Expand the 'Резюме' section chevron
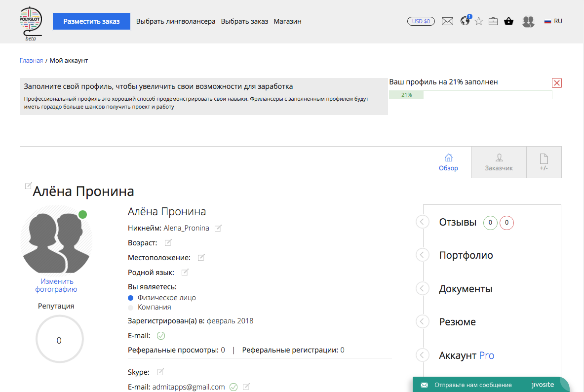 422,321
